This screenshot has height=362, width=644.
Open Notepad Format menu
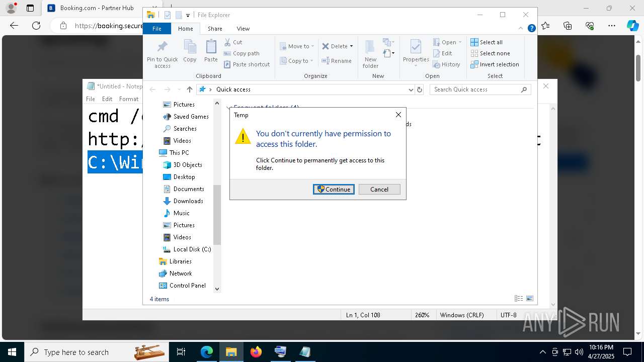coord(129,99)
